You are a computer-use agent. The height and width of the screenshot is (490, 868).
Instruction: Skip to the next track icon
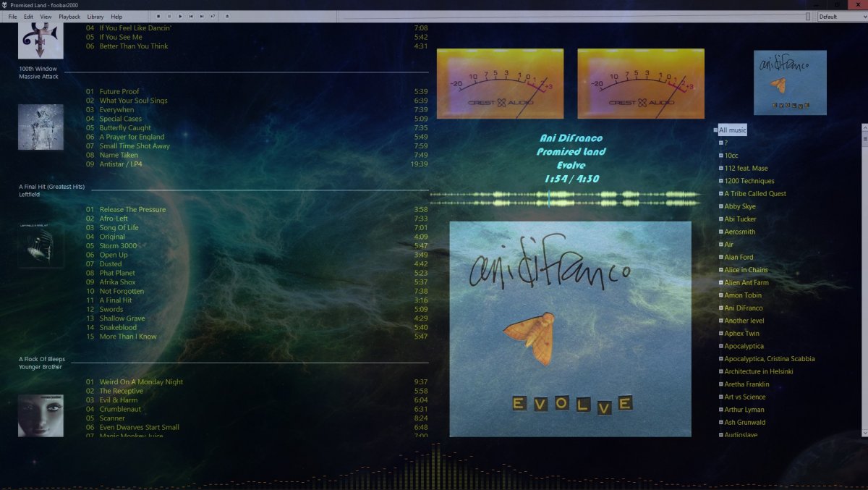coord(202,16)
